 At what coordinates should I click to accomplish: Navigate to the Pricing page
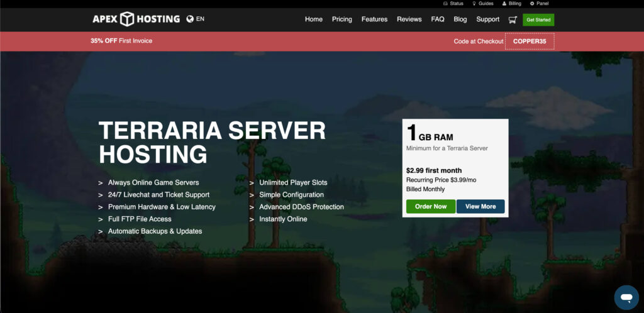[x=342, y=19]
